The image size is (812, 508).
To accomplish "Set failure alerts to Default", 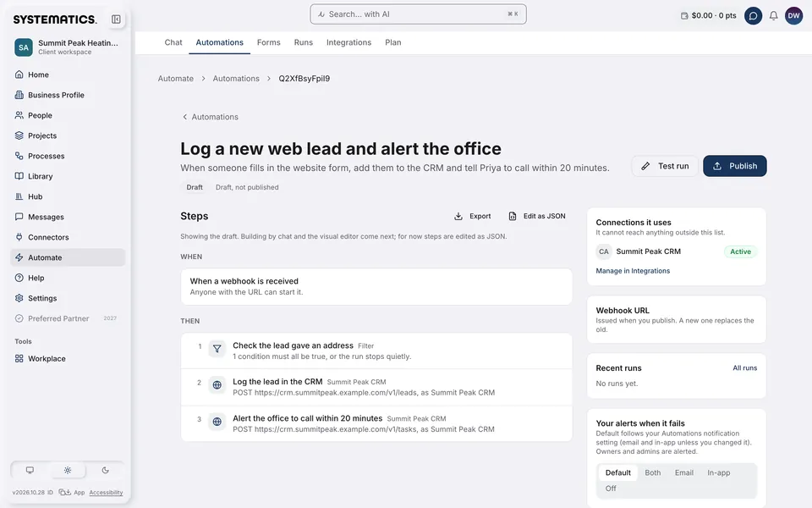I will [x=617, y=472].
